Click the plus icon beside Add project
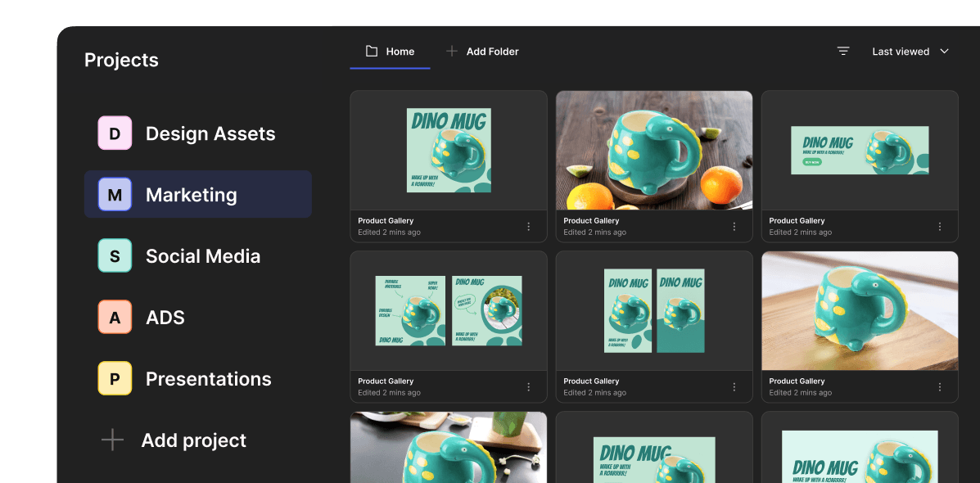Screen dimensions: 980x483 pyautogui.click(x=112, y=440)
